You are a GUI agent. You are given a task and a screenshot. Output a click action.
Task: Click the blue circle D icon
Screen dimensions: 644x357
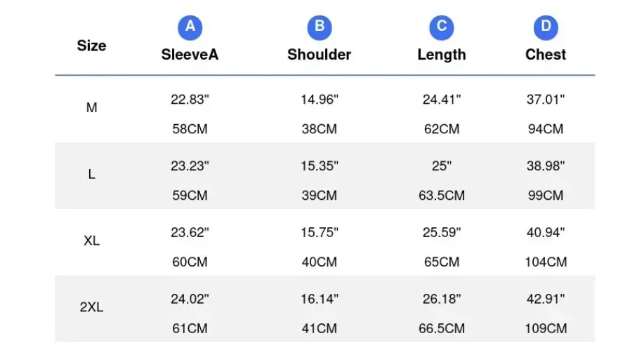[546, 27]
